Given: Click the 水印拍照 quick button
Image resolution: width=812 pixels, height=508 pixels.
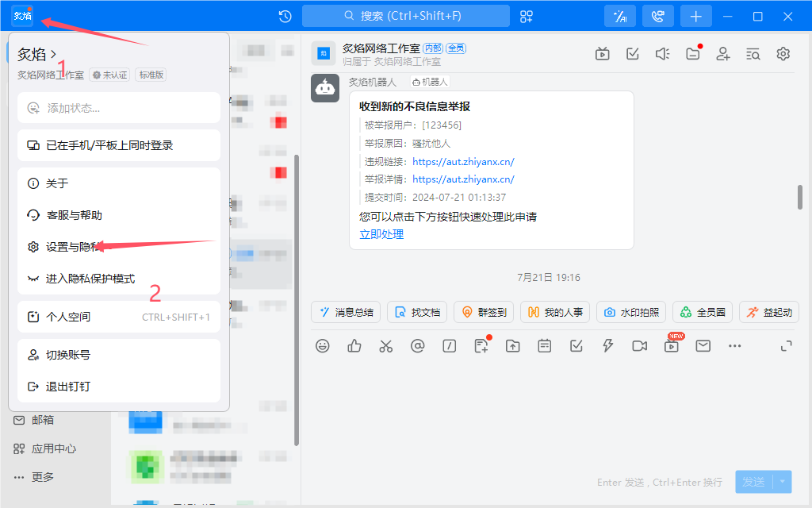Looking at the screenshot, I should (631, 312).
